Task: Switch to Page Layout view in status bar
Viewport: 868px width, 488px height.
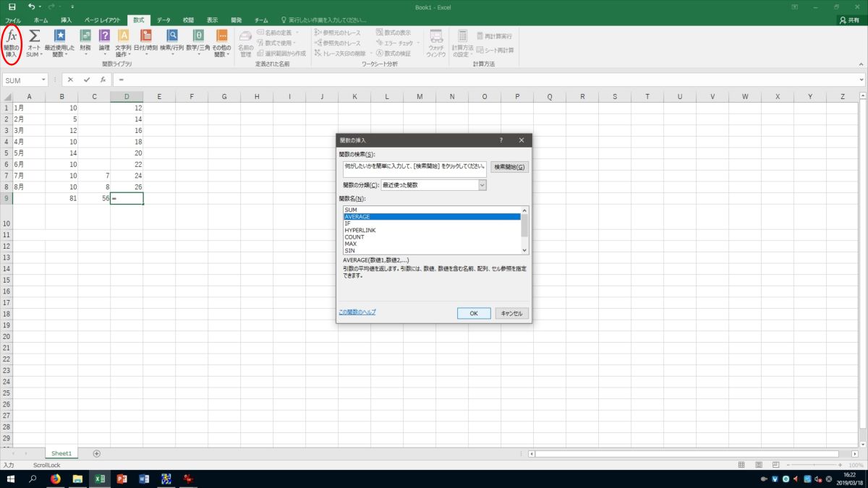Action: coord(757,465)
